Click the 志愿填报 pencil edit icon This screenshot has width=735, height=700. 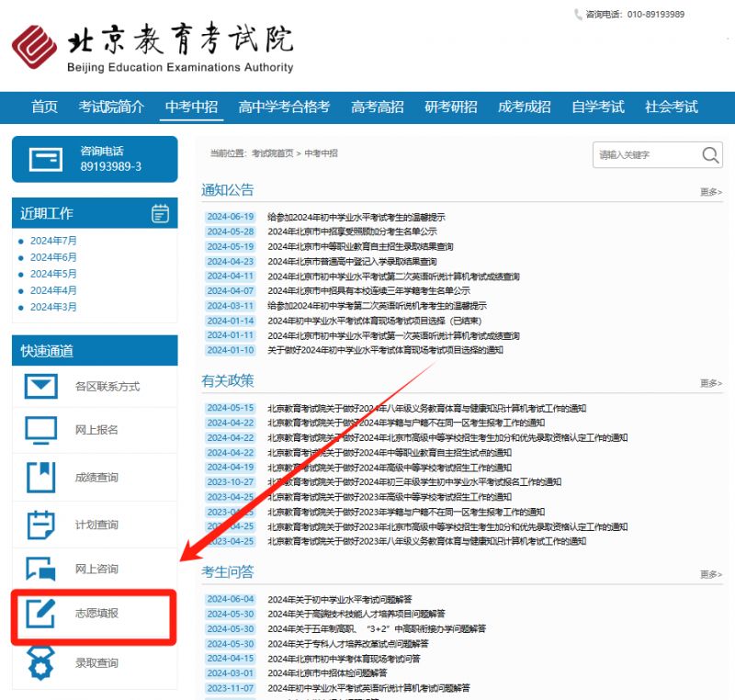tap(40, 613)
